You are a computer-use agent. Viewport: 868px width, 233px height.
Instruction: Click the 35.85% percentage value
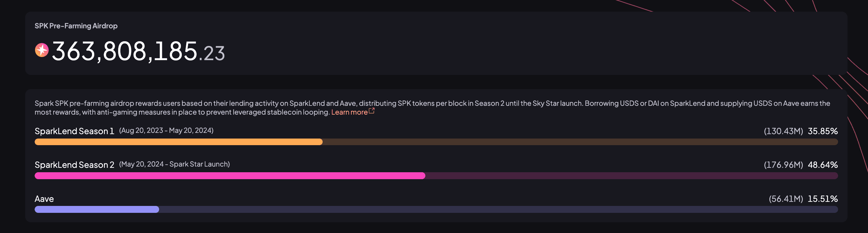point(823,131)
